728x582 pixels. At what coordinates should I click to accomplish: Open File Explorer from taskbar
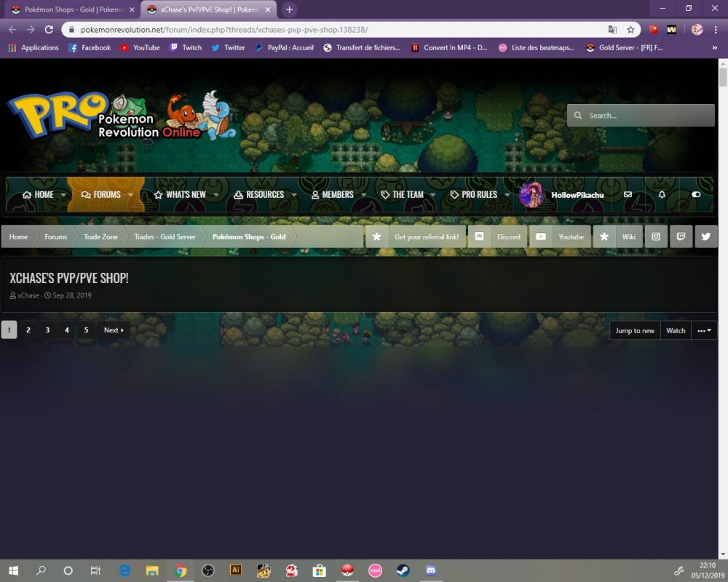(x=152, y=570)
